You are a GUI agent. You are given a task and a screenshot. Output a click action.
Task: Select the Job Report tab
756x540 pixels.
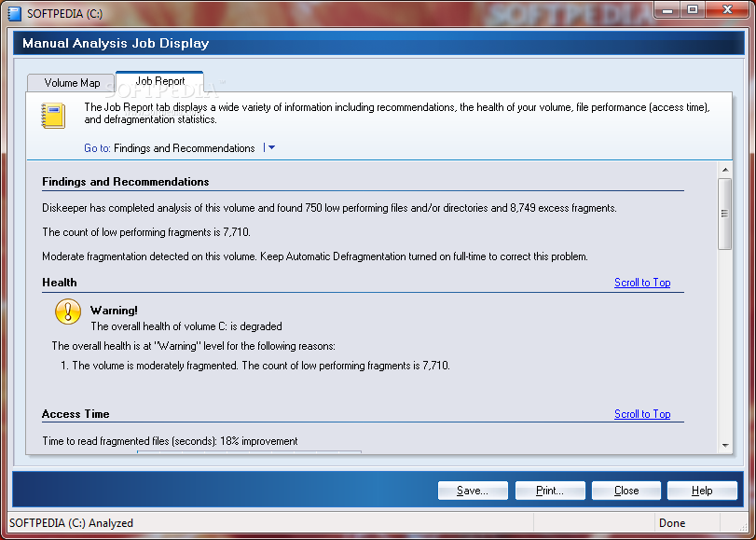[160, 81]
